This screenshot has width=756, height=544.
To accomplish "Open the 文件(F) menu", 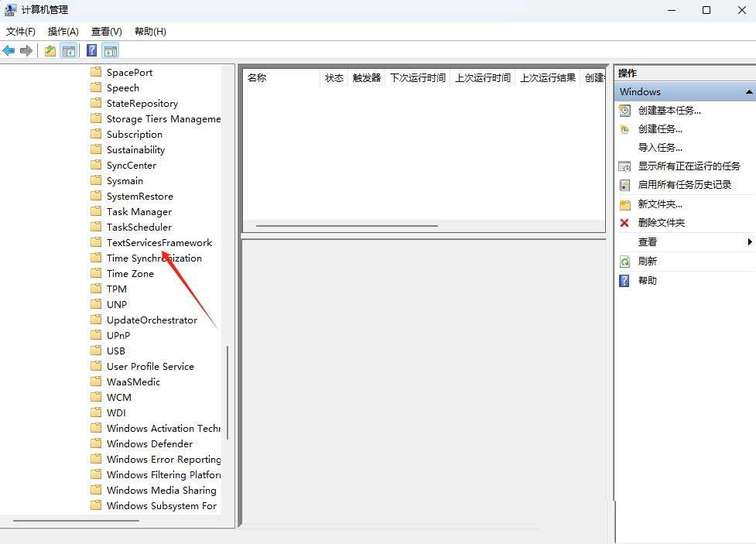I will [21, 32].
